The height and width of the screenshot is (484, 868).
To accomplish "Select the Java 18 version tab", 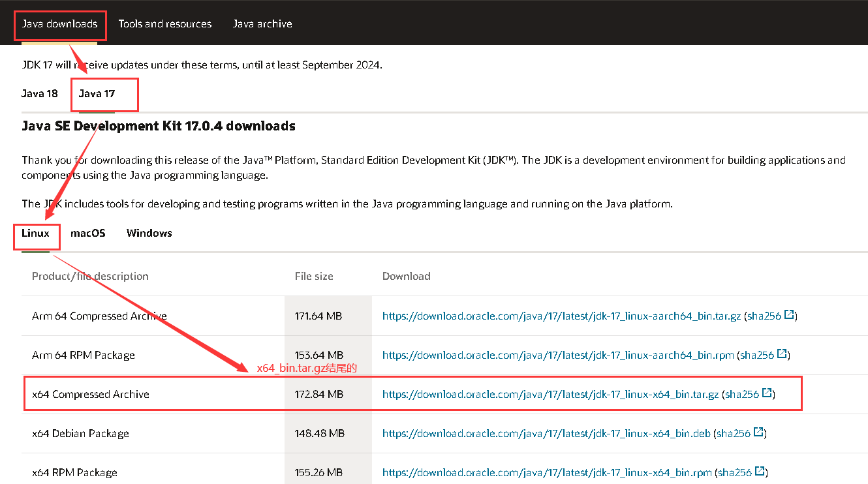I will coord(40,93).
